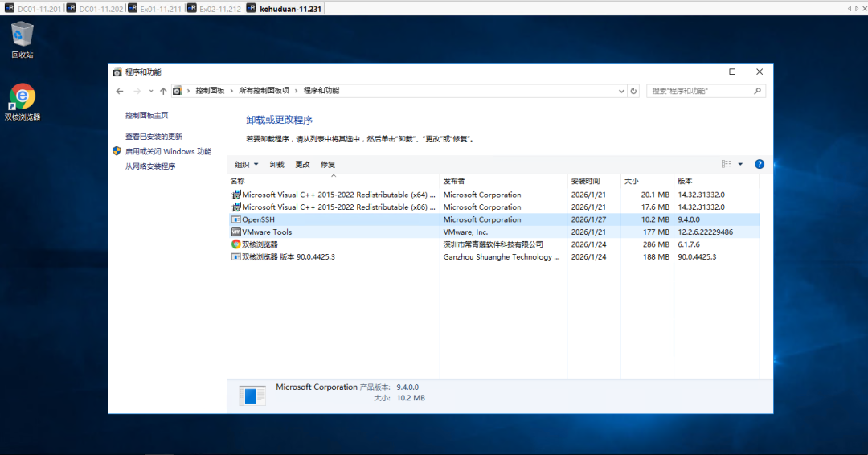Select the VMware Tools entry name

[x=267, y=232]
